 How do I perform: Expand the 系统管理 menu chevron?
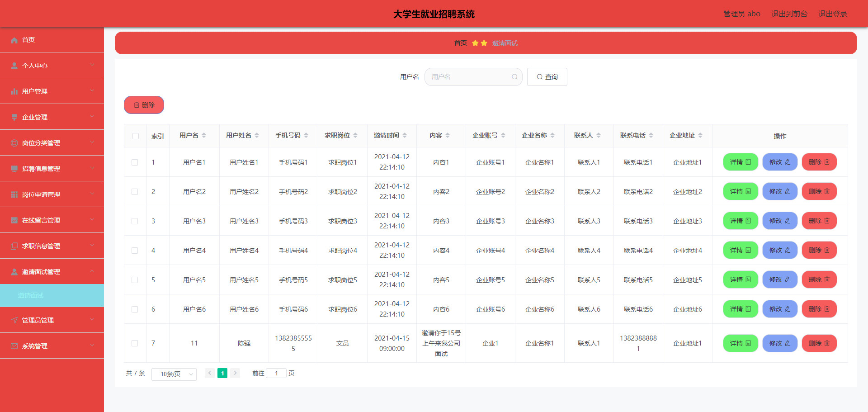[x=92, y=346]
